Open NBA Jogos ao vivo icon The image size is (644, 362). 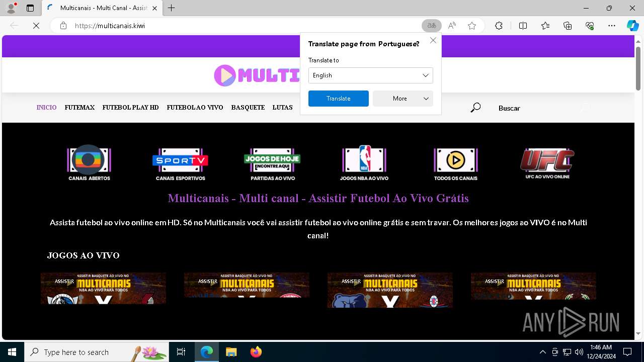click(364, 163)
